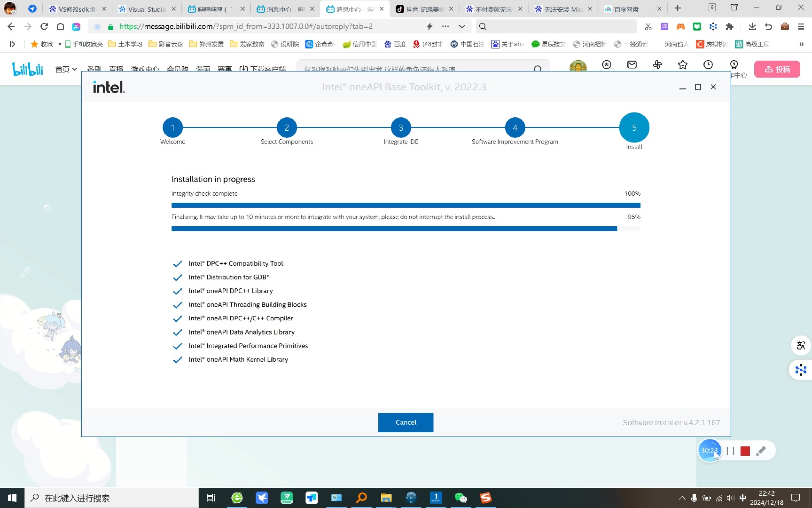Select 'Intel oneAPI DPC++/C++ Compiler' text

tap(241, 318)
